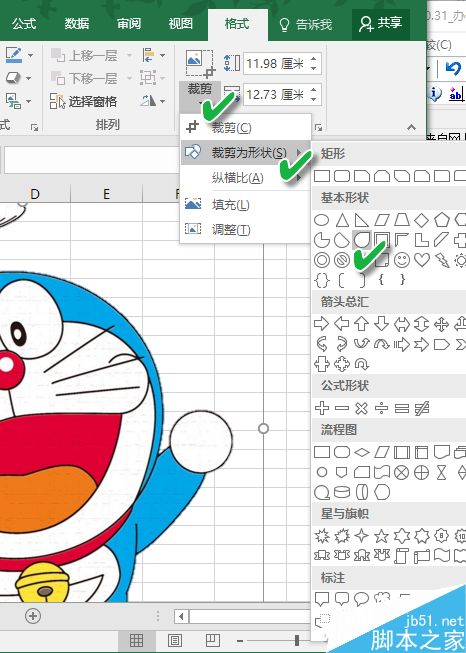Switch to the 数据 tab
This screenshot has width=466, height=653.
click(x=76, y=23)
